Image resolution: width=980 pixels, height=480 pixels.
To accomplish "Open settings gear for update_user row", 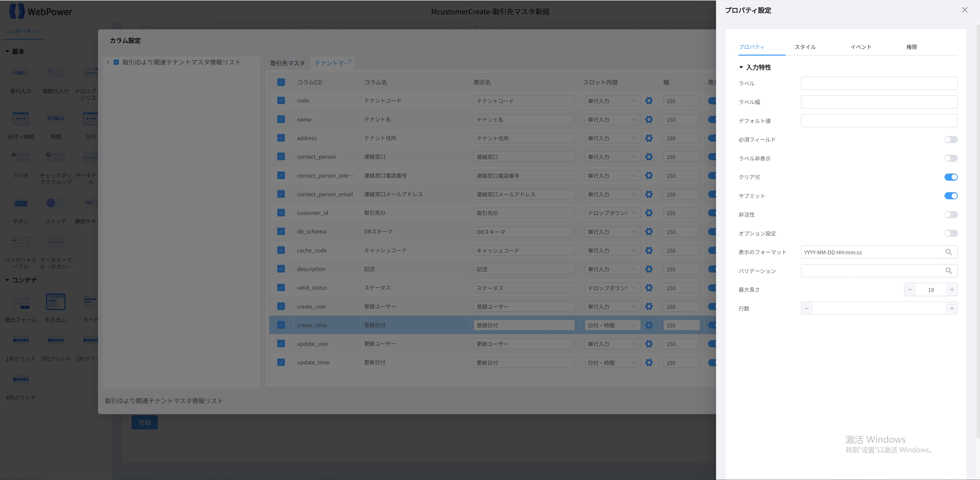I will (649, 344).
